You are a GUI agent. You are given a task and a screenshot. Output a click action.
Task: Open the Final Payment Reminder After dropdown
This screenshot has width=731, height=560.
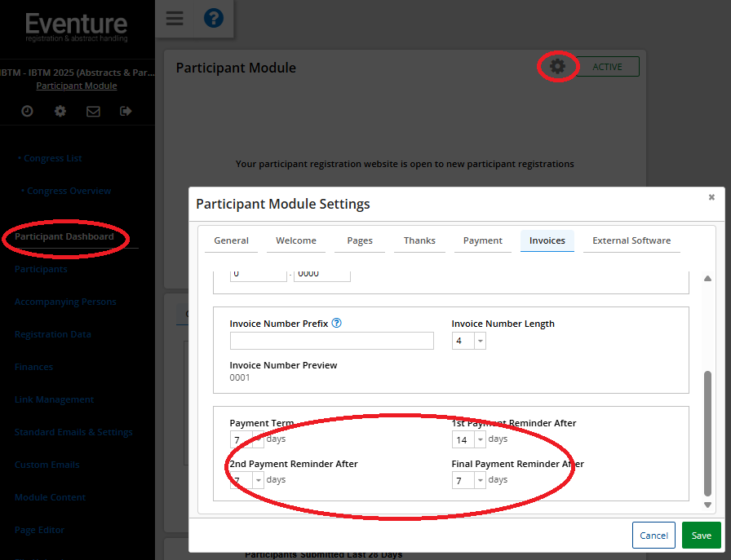480,481
